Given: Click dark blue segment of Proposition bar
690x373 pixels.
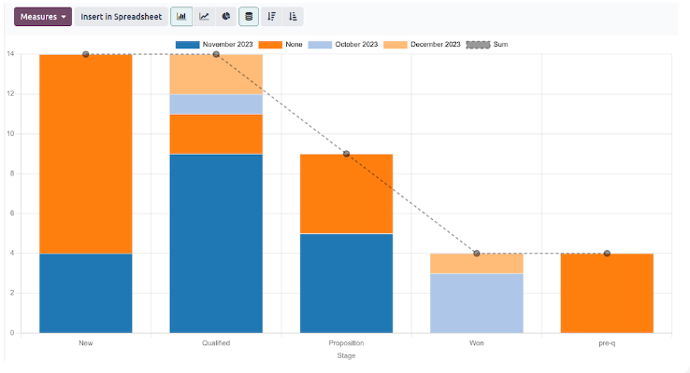Looking at the screenshot, I should coord(346,283).
